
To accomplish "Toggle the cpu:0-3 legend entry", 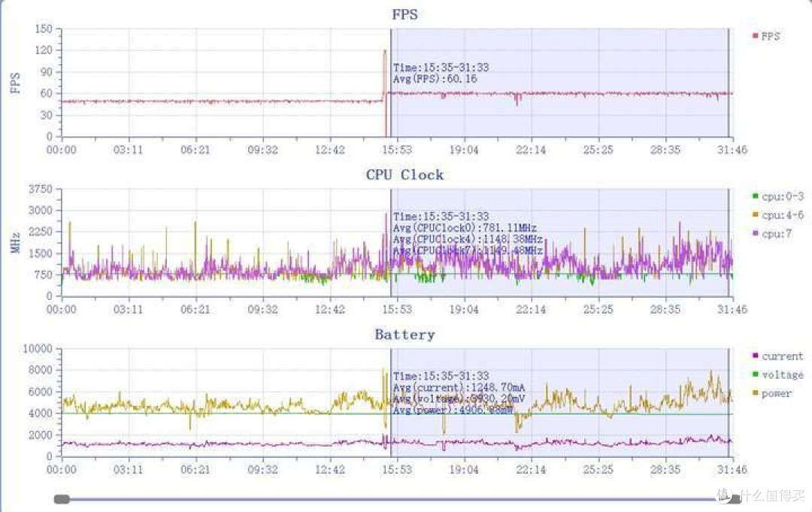I will [x=778, y=196].
